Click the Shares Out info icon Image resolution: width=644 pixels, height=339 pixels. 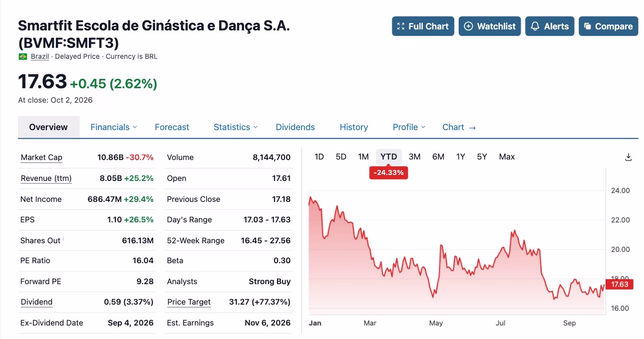(63, 239)
